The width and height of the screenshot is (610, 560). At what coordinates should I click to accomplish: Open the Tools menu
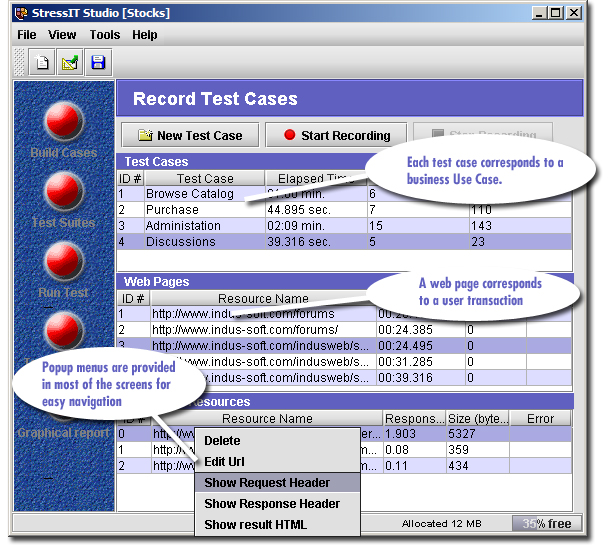click(x=104, y=35)
